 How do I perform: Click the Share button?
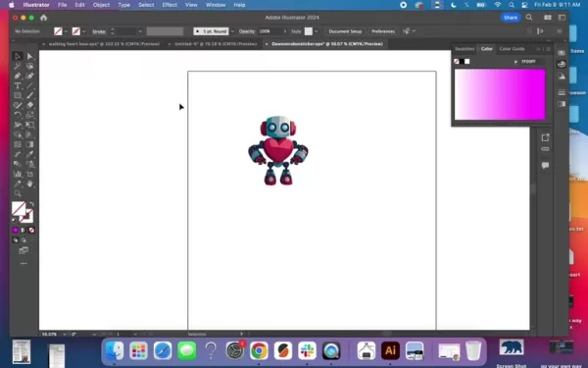point(511,18)
